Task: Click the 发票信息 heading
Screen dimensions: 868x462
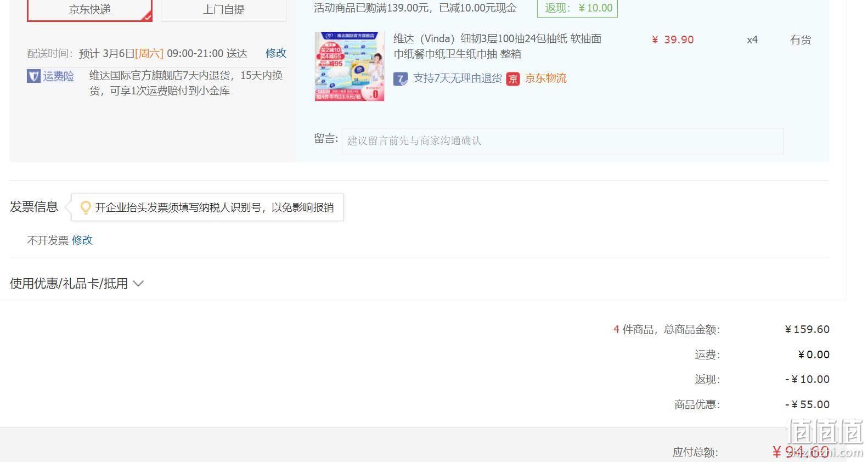Action: [34, 207]
